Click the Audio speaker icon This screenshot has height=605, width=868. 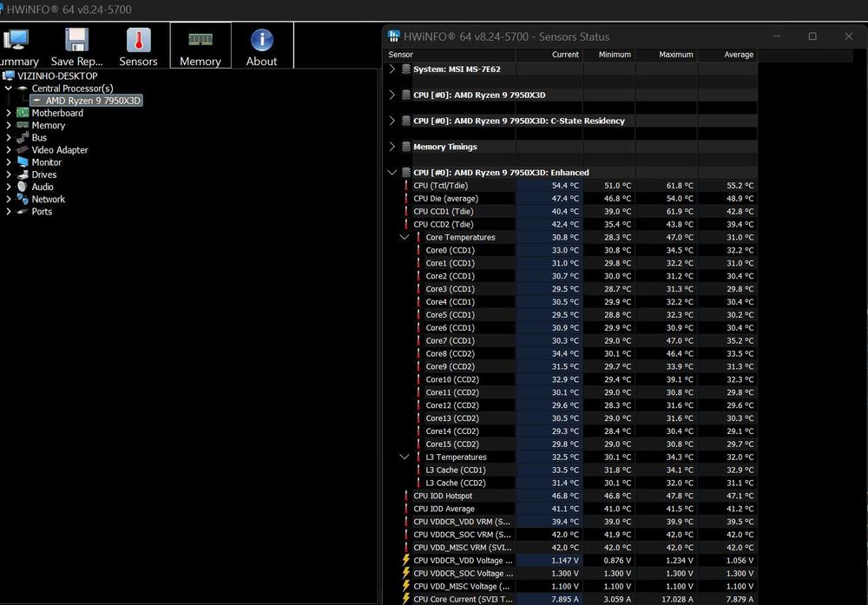point(23,187)
